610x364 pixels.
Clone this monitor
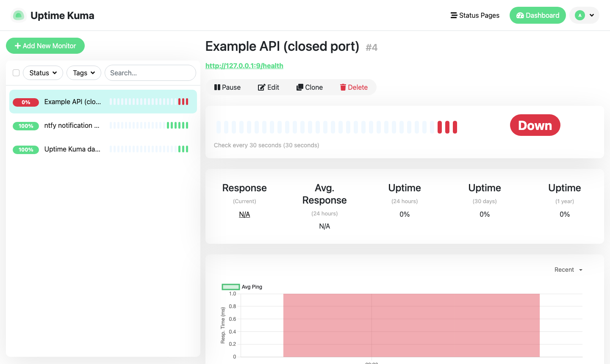310,87
